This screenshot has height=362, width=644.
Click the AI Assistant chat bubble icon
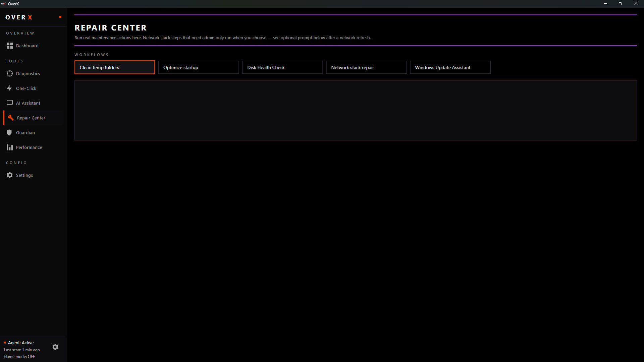[x=9, y=103]
